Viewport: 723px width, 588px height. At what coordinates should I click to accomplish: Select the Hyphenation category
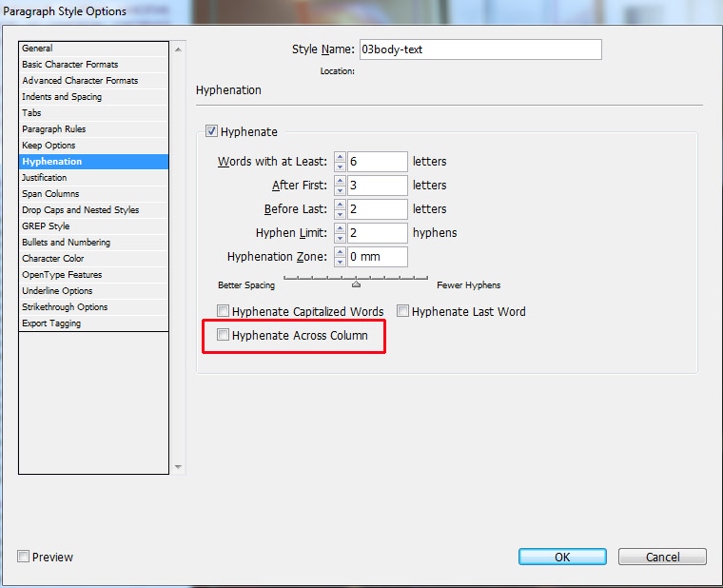[x=93, y=162]
